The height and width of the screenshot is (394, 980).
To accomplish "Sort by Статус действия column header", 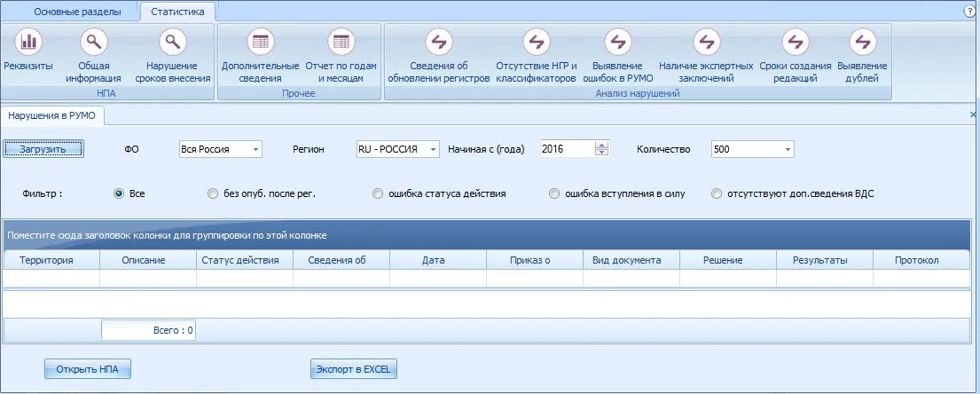I will point(245,260).
